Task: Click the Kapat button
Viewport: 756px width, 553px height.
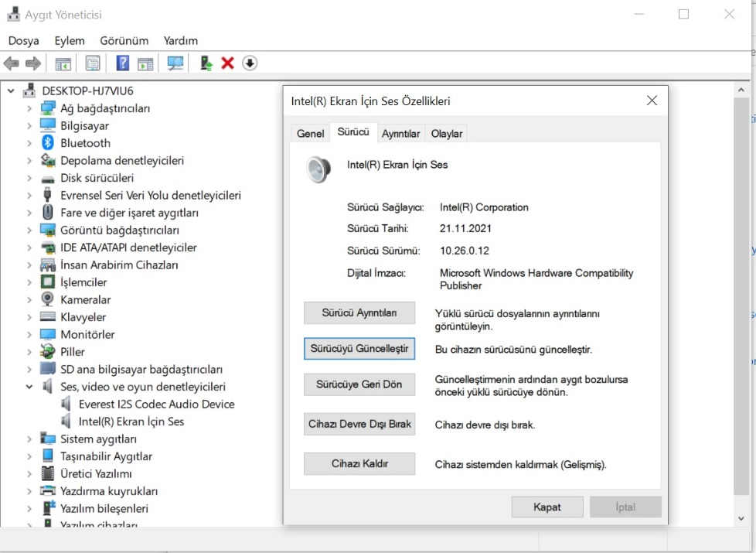Action: [x=547, y=507]
